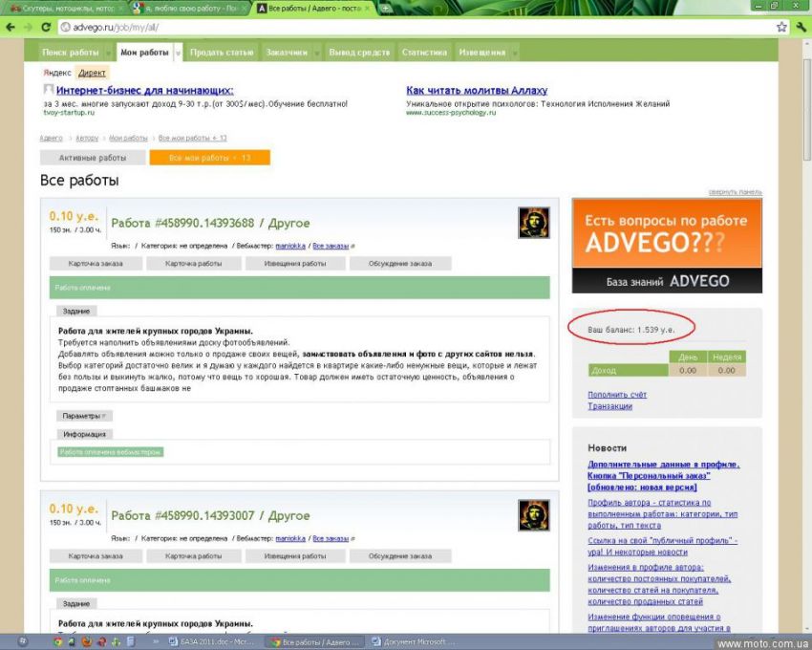
Task: Open a new browser tab
Action: pos(386,9)
